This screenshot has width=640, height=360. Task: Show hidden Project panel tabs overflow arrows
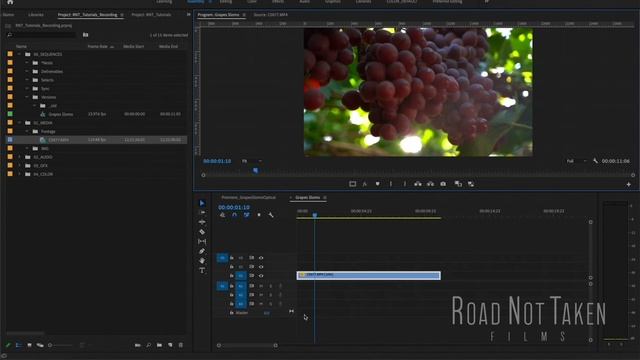tap(188, 14)
